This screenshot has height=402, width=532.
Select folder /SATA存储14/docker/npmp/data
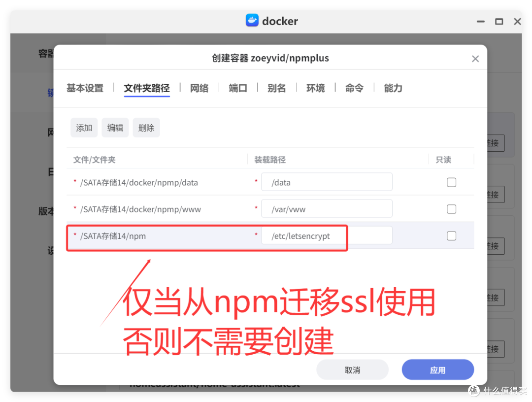(x=139, y=182)
